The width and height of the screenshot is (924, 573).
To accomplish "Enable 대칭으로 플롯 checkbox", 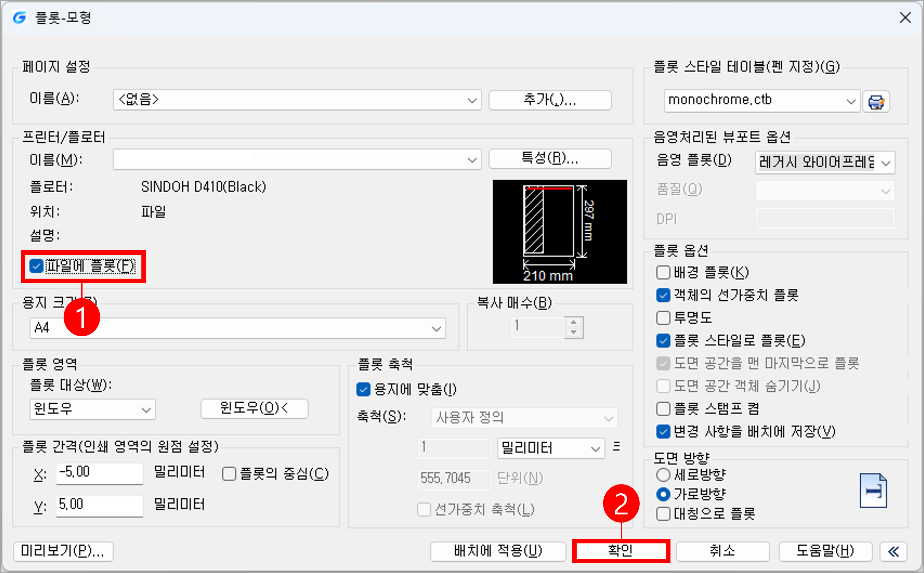I will [663, 514].
